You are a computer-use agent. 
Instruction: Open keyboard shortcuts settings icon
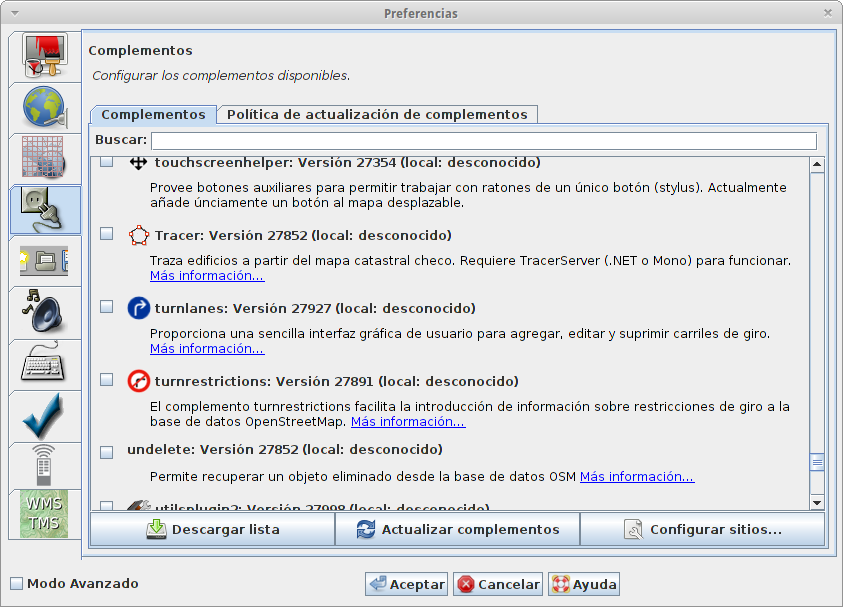44,364
